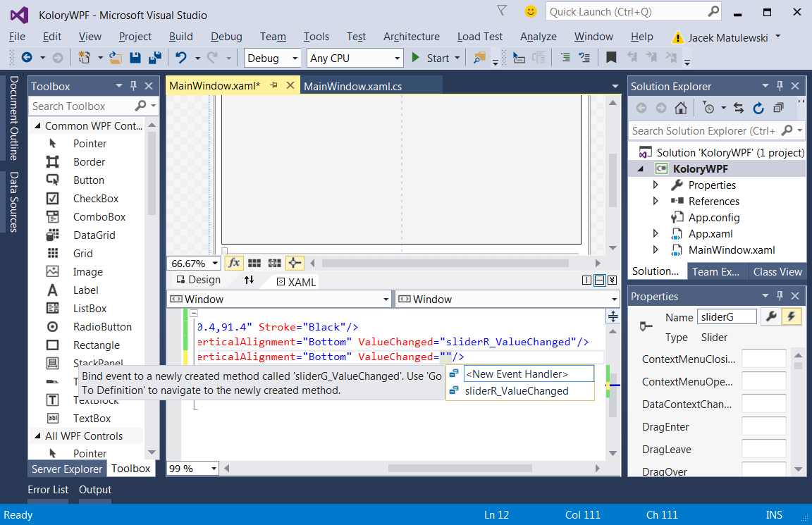The height and width of the screenshot is (525, 812).
Task: Click the Redo toolbar icon
Action: pos(212,58)
